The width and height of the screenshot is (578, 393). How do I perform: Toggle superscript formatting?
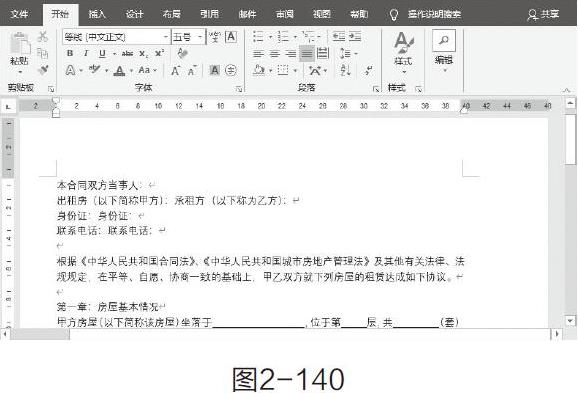159,53
